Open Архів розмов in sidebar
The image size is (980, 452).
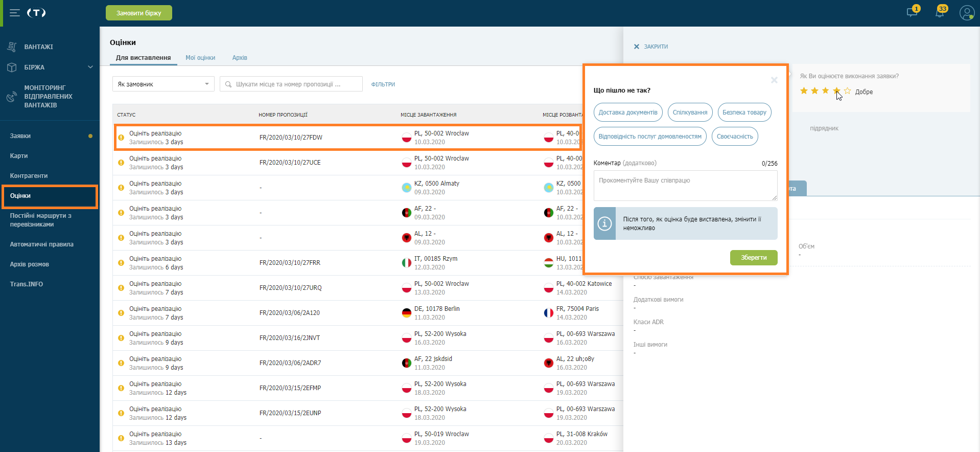(x=30, y=264)
